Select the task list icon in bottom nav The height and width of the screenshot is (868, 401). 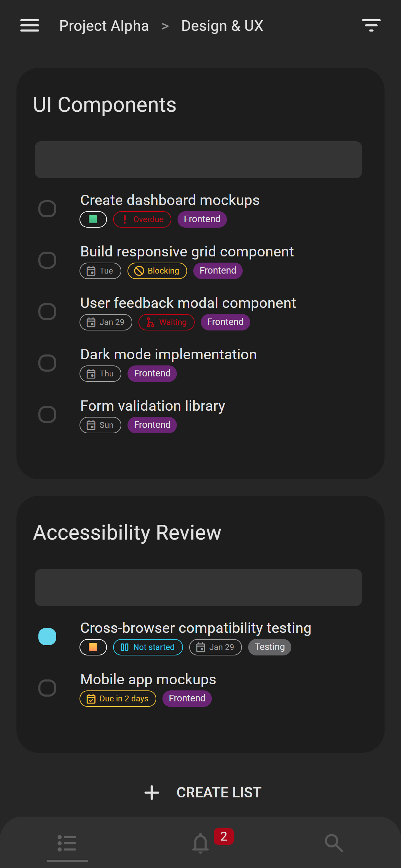click(67, 843)
